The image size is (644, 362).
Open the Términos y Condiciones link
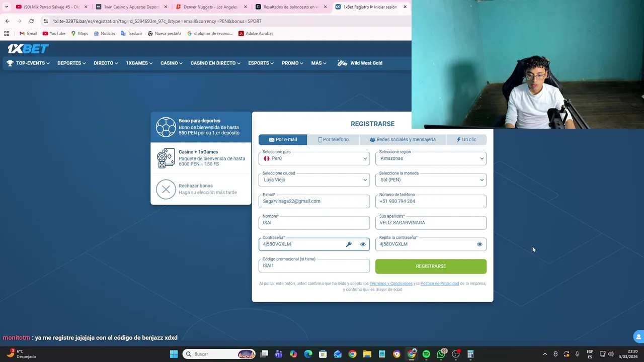click(x=391, y=284)
